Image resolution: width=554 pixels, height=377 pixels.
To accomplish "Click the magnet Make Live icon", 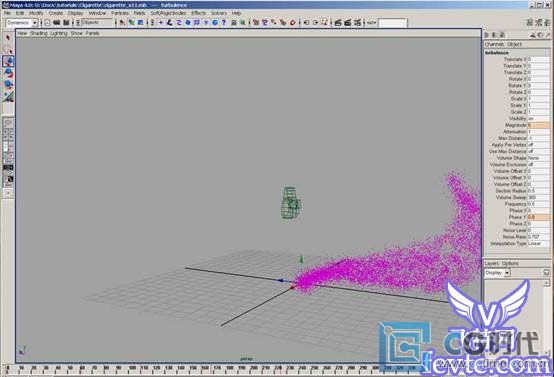I will (x=293, y=23).
